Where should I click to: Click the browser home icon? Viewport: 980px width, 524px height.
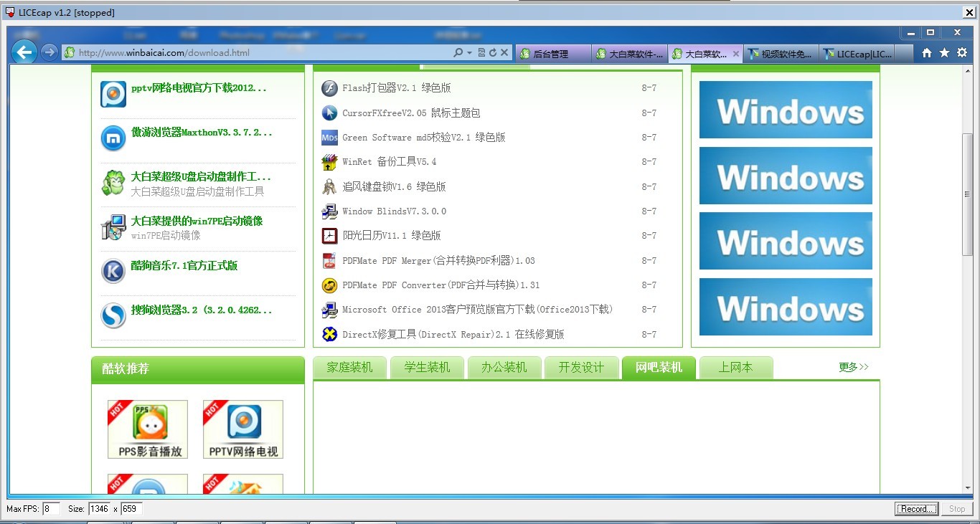[927, 53]
